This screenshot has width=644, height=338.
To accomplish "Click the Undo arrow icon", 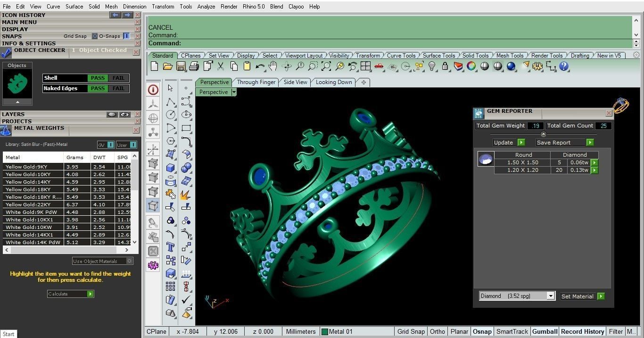I will (260, 67).
